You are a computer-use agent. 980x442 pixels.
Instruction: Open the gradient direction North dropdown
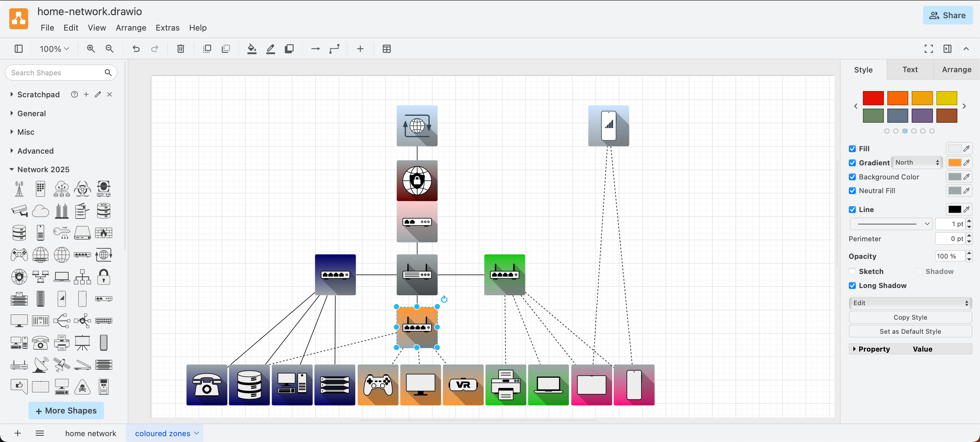pyautogui.click(x=917, y=162)
